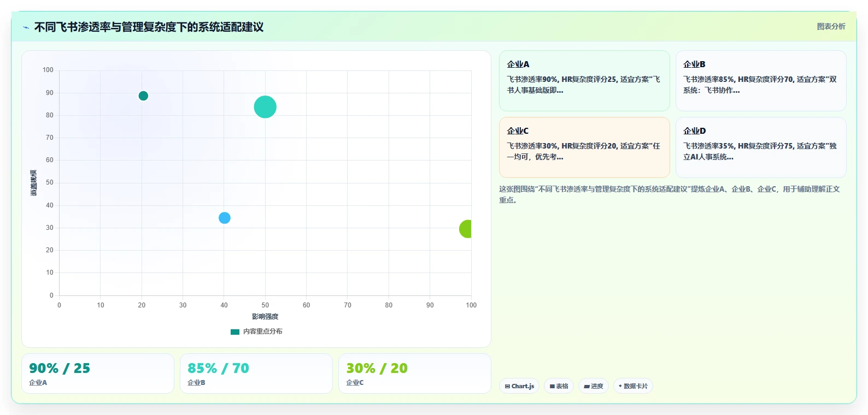Click the Chart.js tag chip
868x415 pixels.
tap(519, 386)
